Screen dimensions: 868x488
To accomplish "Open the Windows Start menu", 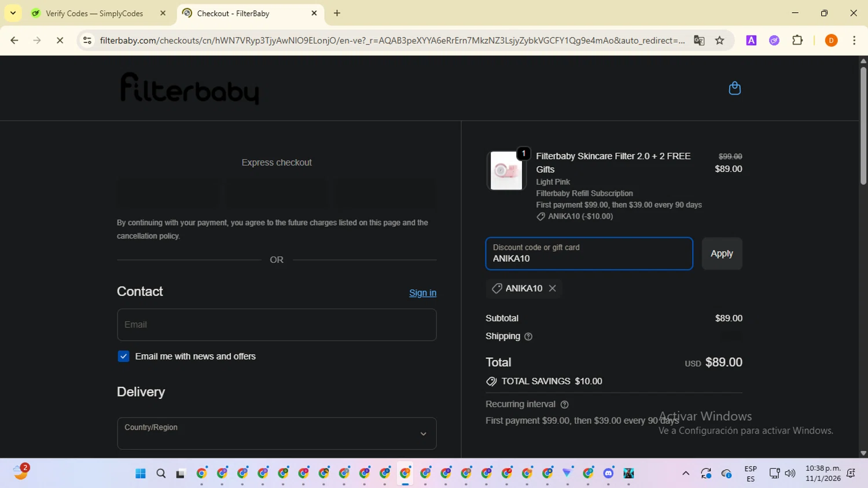I will click(x=140, y=474).
